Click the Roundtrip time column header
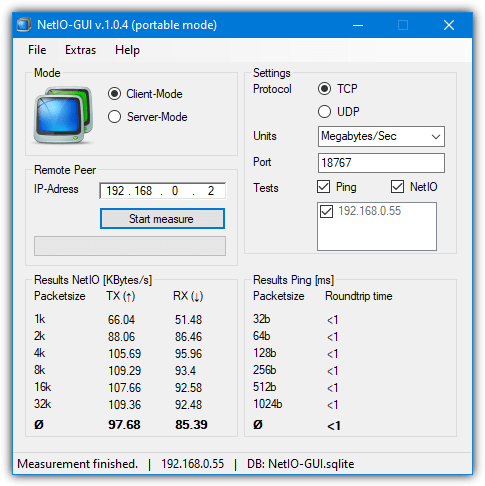 pos(359,296)
